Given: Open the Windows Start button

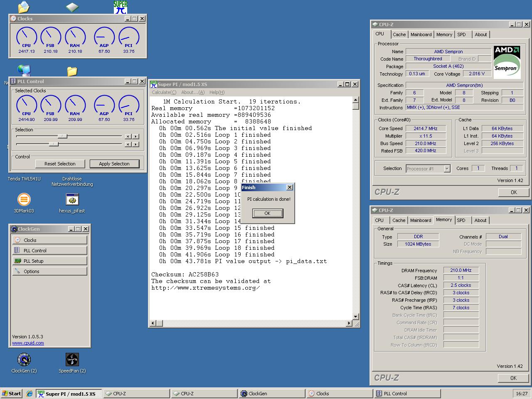Looking at the screenshot, I should point(12,394).
